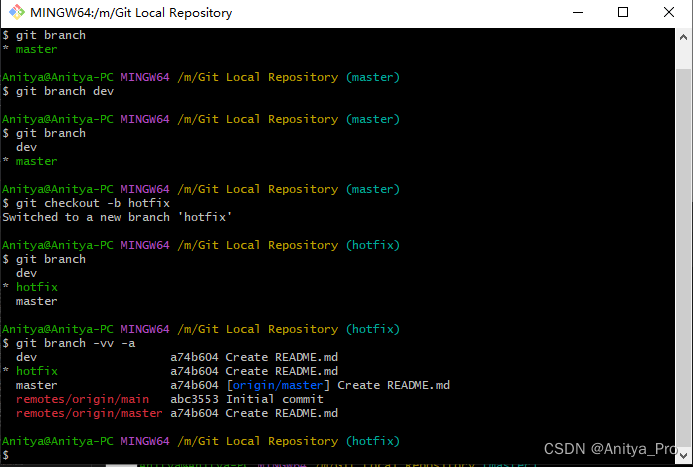The height and width of the screenshot is (467, 693).
Task: Click the 'git branch dev' command line
Action: 58,91
